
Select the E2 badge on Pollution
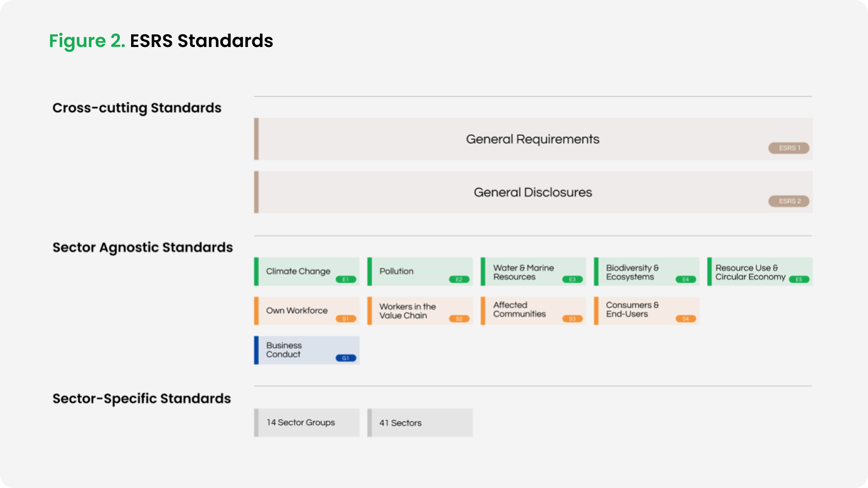pyautogui.click(x=459, y=279)
